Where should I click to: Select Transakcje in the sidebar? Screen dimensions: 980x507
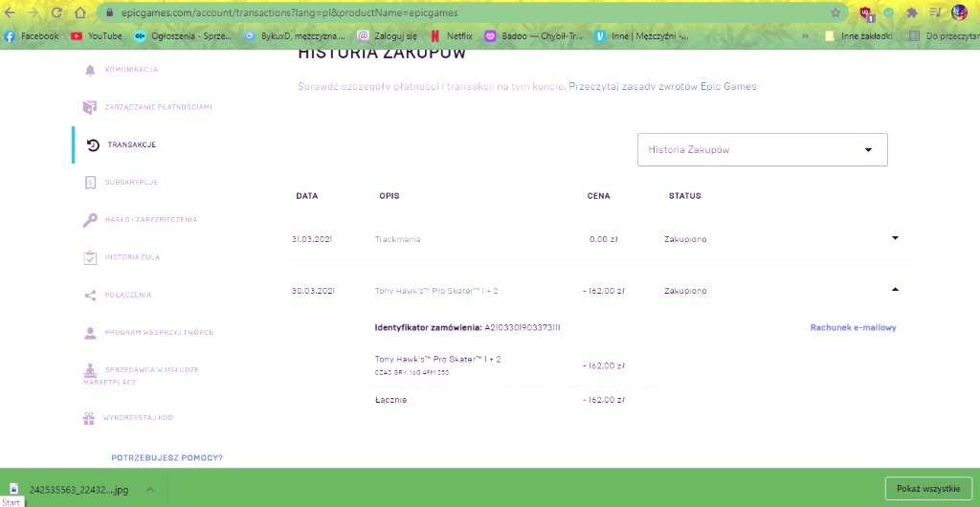(x=132, y=144)
